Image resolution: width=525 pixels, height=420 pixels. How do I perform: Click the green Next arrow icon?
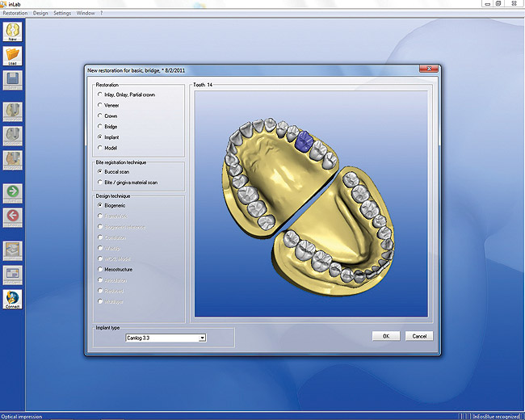click(x=14, y=192)
